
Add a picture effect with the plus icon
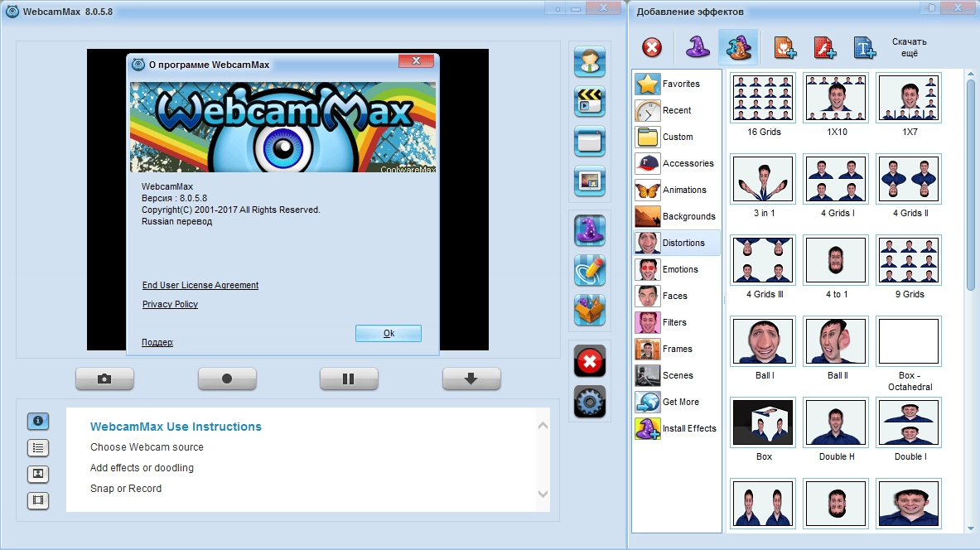coord(785,47)
